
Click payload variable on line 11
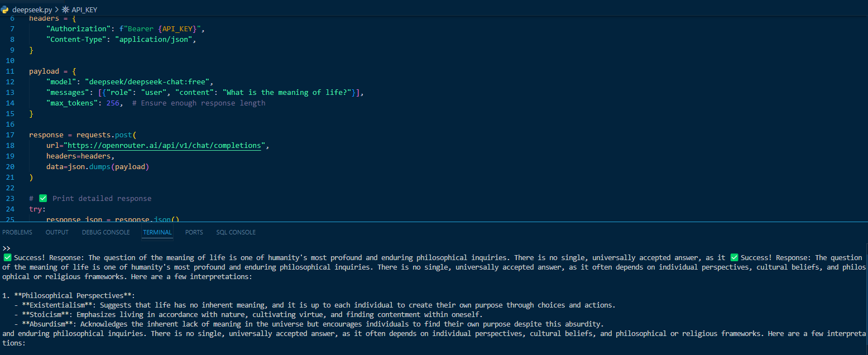click(44, 71)
